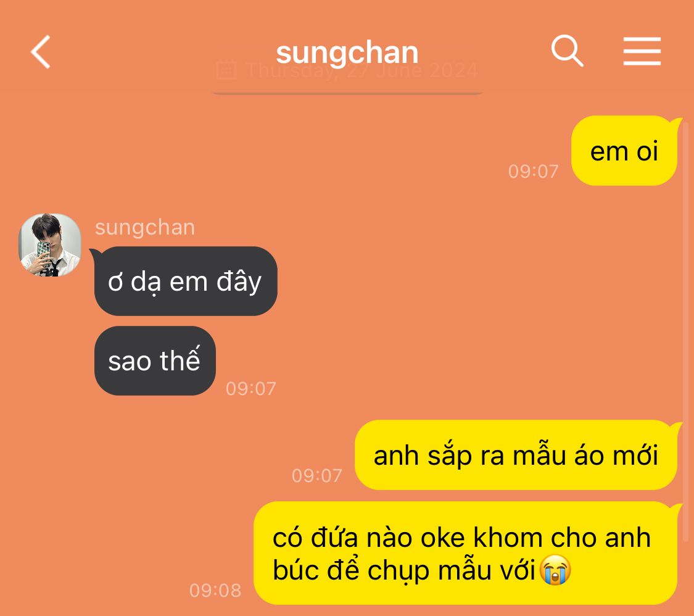Tap the calendar icon in date pill

226,70
